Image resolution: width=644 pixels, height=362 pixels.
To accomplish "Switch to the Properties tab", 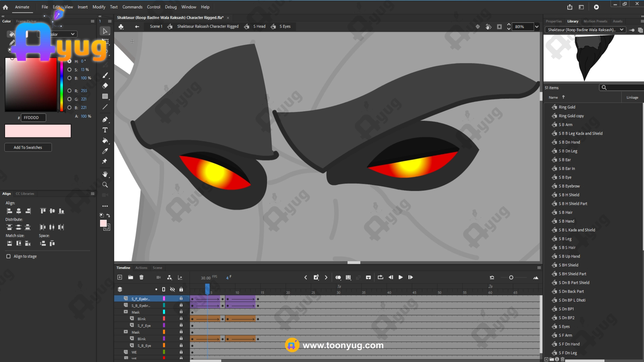I will tap(553, 21).
